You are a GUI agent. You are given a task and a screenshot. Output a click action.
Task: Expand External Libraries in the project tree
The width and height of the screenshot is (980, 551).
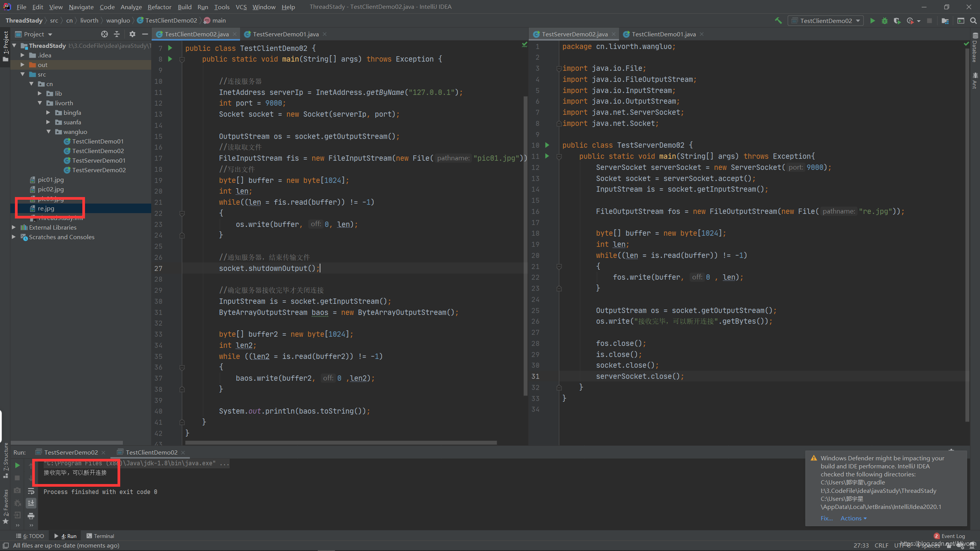pos(14,227)
